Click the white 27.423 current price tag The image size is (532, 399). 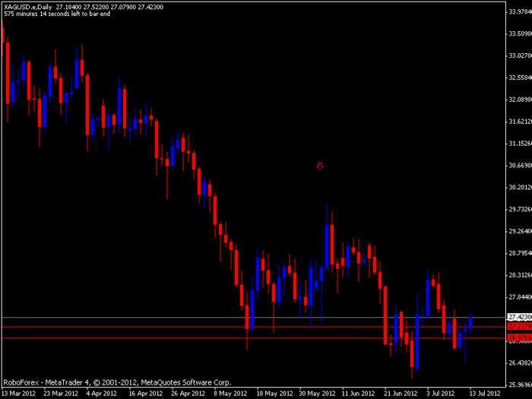(520, 317)
